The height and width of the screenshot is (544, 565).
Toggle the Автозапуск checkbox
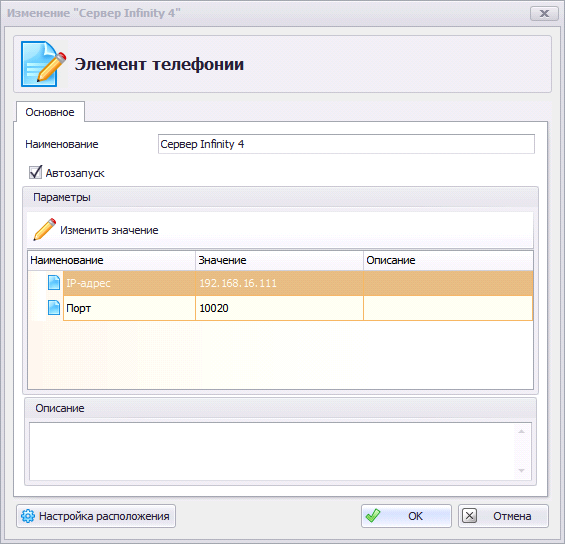coord(35,173)
